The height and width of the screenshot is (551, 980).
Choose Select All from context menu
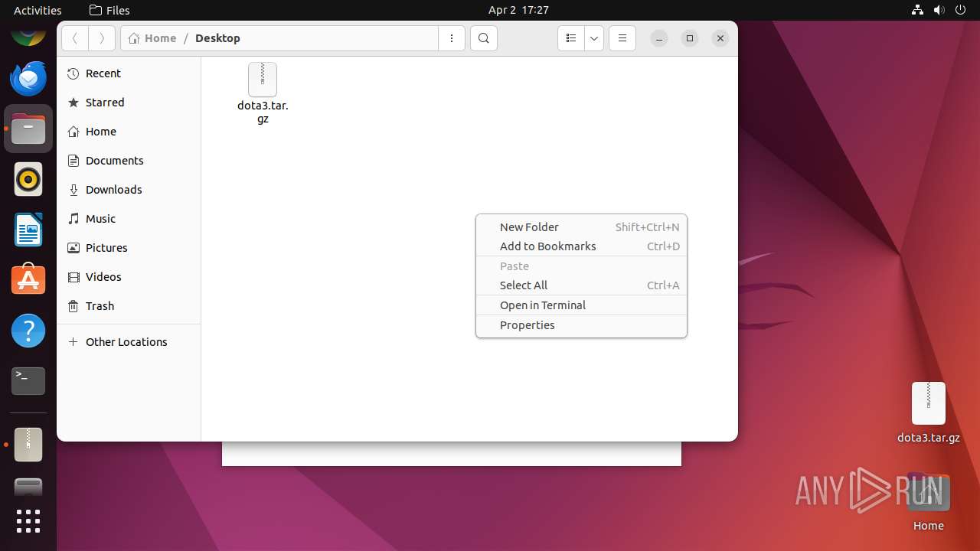[x=581, y=285]
